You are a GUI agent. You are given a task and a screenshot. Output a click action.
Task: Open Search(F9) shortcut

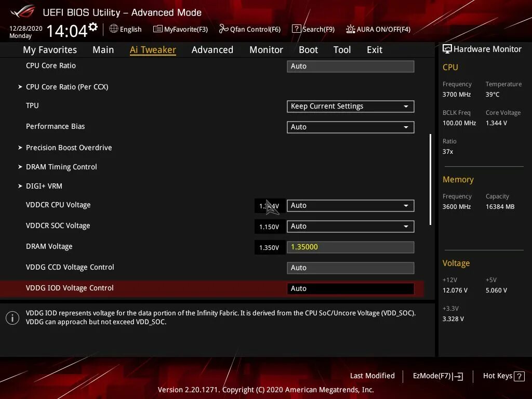318,29
